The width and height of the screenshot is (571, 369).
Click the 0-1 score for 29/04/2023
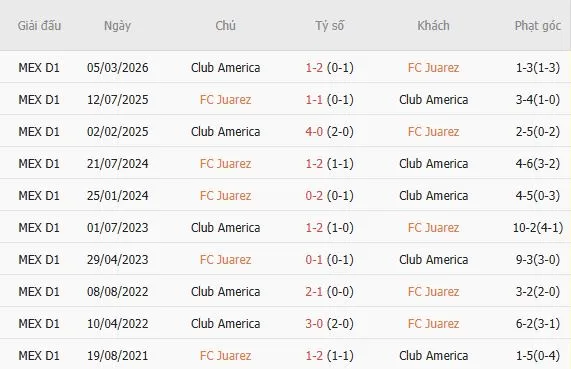click(x=314, y=260)
